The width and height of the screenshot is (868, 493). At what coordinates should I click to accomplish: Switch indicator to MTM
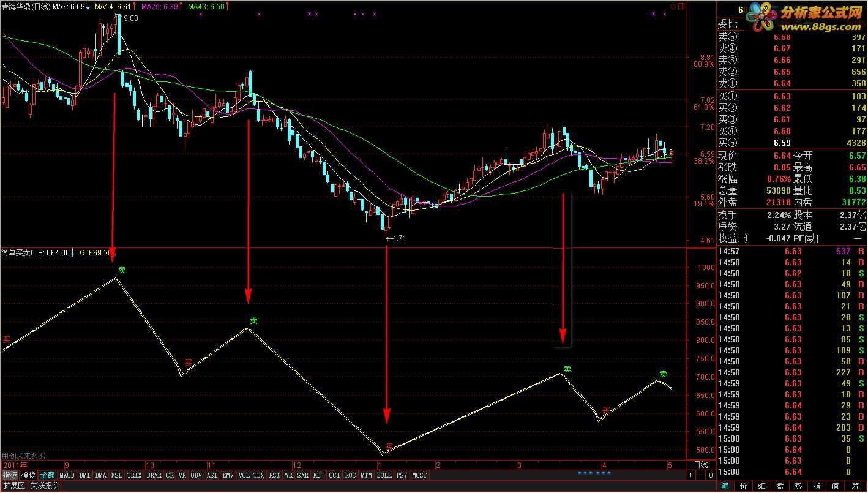point(367,475)
